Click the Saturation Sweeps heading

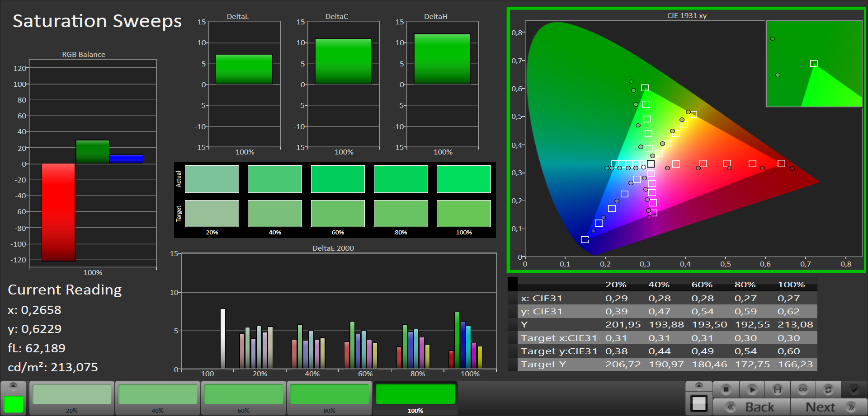(x=97, y=21)
